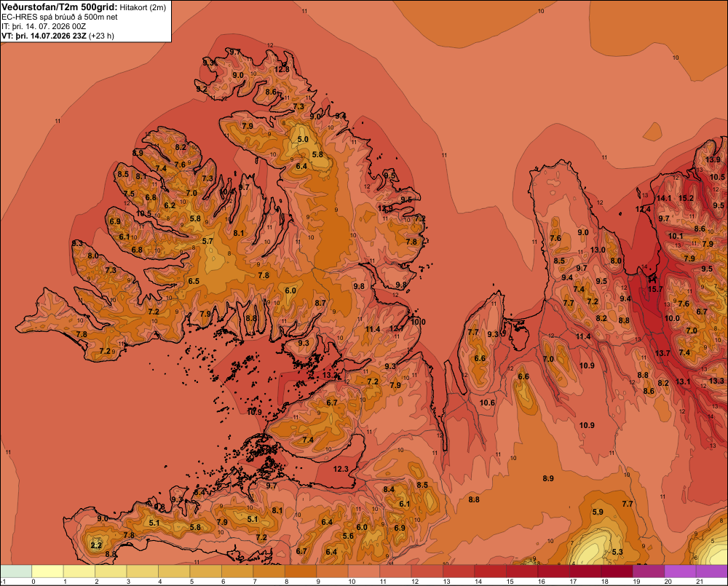Choose the pale yellow legend swatch between 0 and 1
The width and height of the screenshot is (728, 586).
click(x=47, y=571)
